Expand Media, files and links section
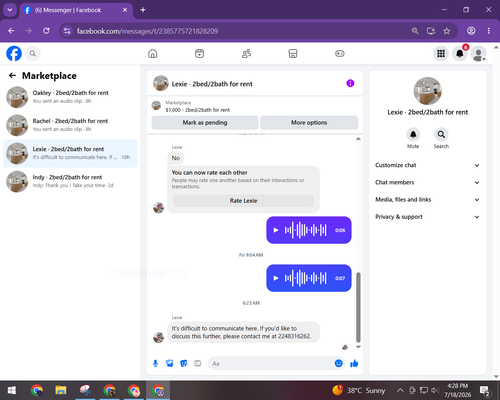 click(x=427, y=200)
